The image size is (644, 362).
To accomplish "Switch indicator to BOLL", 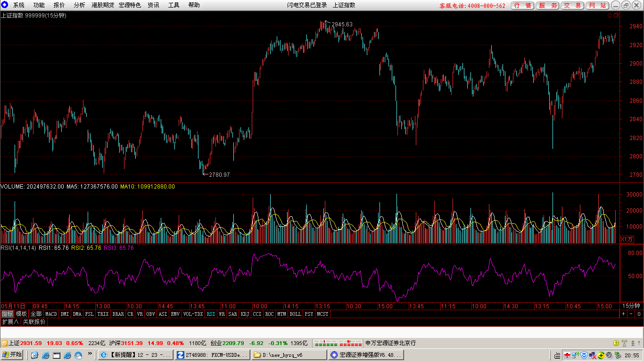I will [296, 313].
